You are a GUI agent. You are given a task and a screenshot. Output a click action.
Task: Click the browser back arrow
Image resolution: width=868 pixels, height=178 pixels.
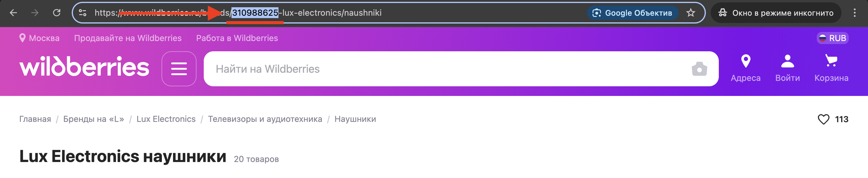[x=14, y=13]
